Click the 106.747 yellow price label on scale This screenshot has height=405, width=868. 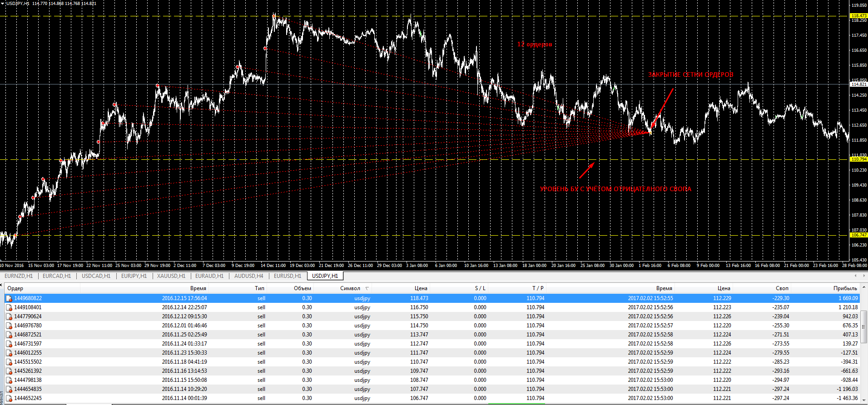click(x=858, y=235)
